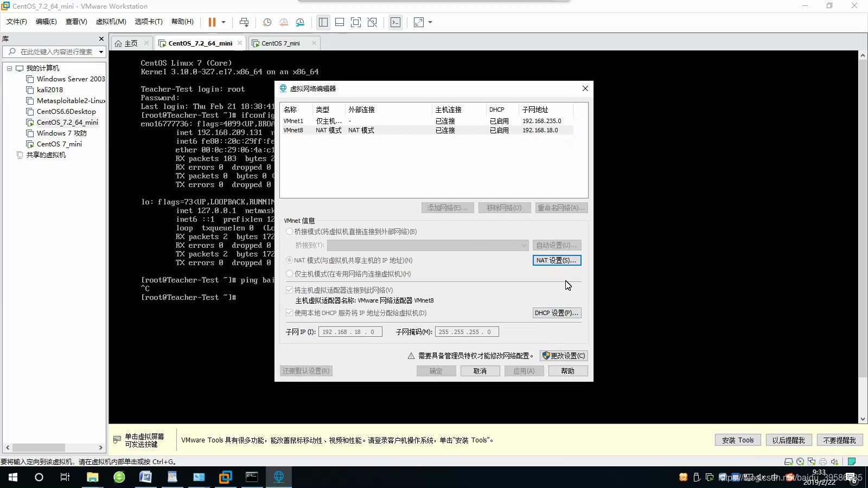Open the snapshot manager wrench-clock icon
The image size is (868, 488).
(x=300, y=22)
